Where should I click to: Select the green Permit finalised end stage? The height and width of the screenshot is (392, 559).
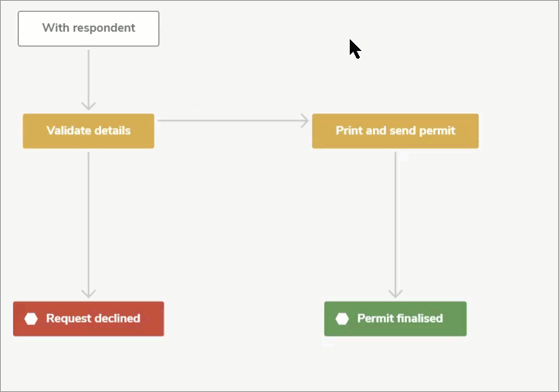click(x=395, y=319)
